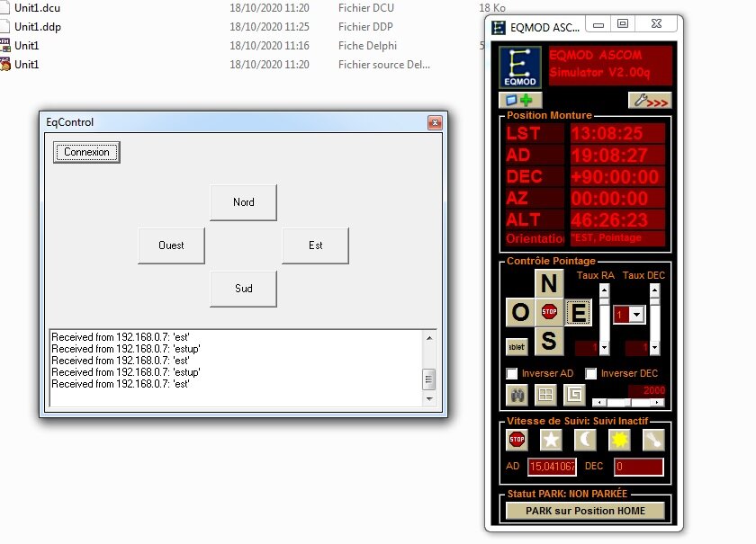Click the Sud button in EqControl
The width and height of the screenshot is (756, 544).
[244, 289]
